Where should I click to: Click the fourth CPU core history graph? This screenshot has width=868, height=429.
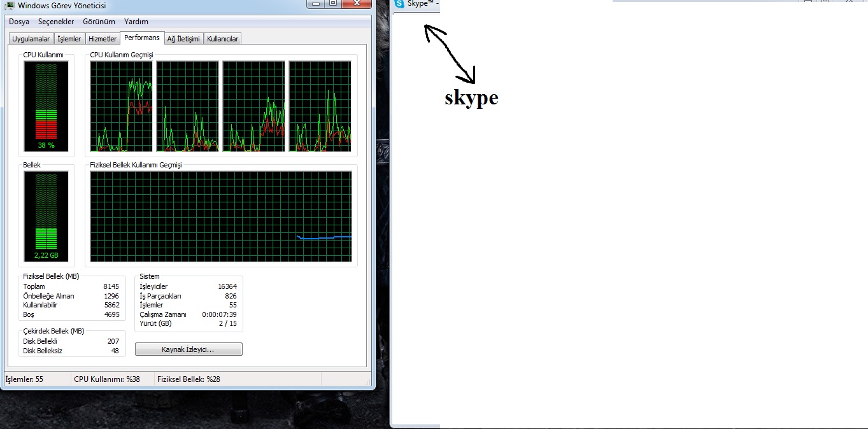(320, 106)
